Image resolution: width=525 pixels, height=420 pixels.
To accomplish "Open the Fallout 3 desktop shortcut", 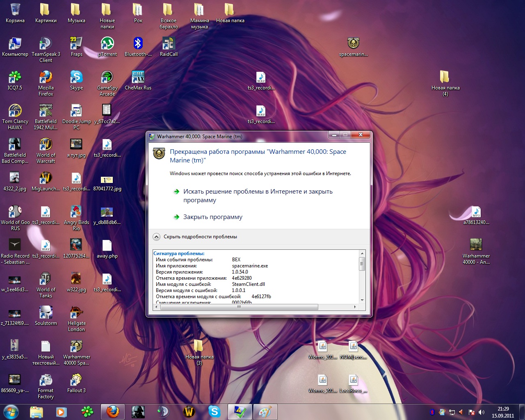I will (x=76, y=381).
